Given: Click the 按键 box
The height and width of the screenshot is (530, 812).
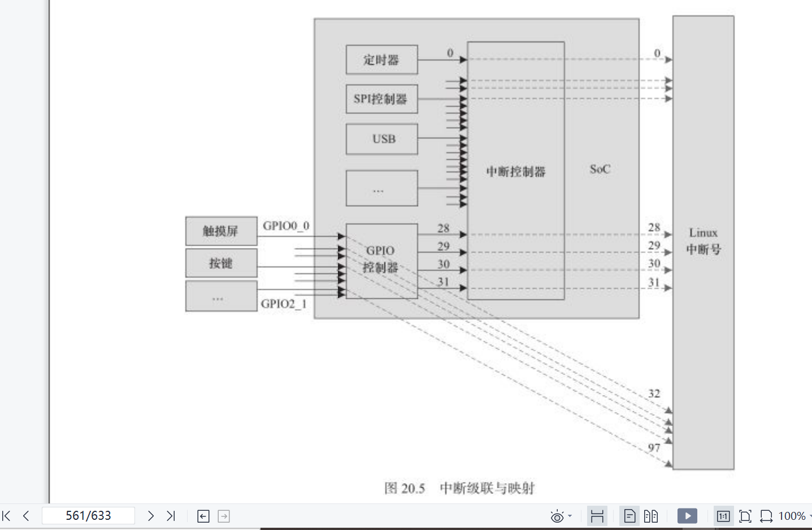Looking at the screenshot, I should [x=222, y=263].
